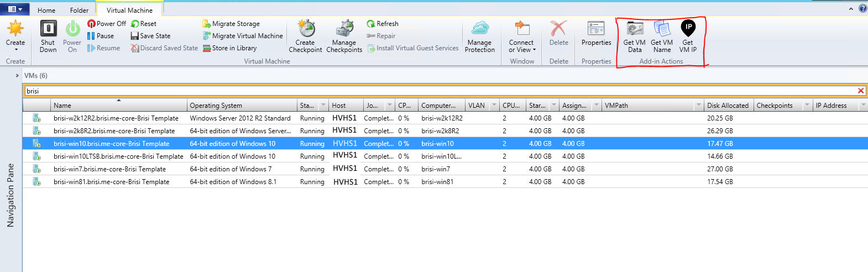Refresh the virtual machine
This screenshot has width=868, height=272.
[383, 24]
